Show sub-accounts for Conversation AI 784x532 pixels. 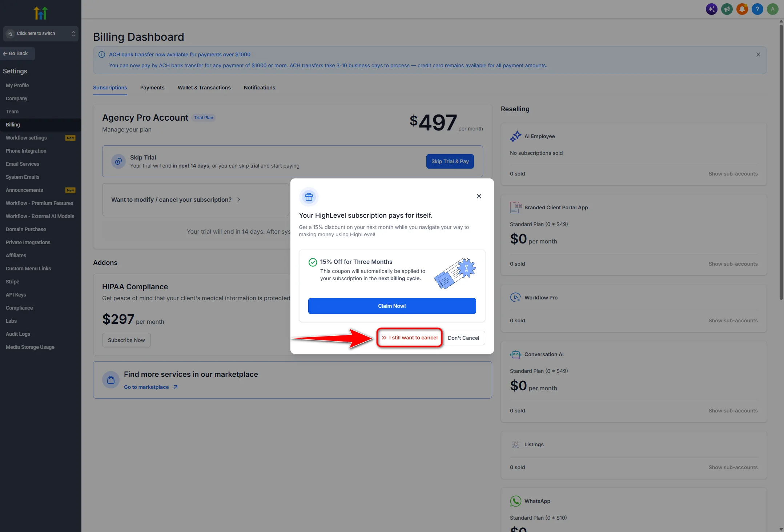[x=733, y=411]
